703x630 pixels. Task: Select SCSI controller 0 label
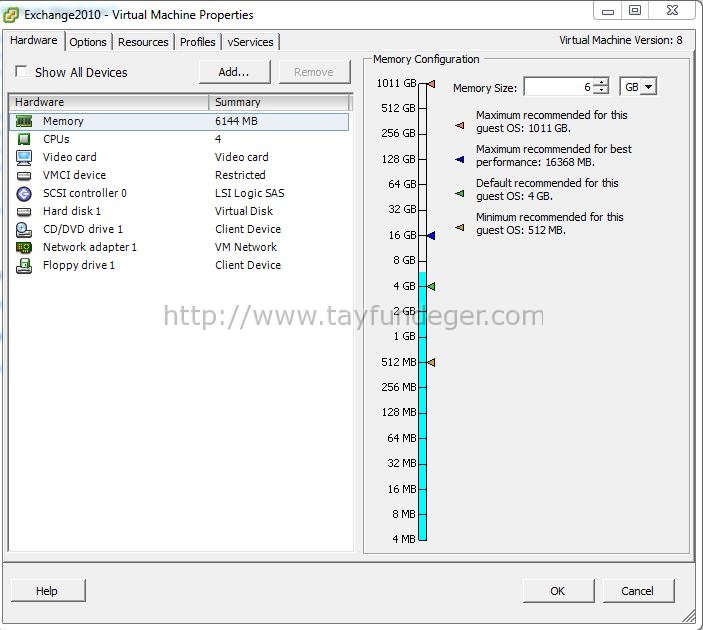pyautogui.click(x=85, y=193)
